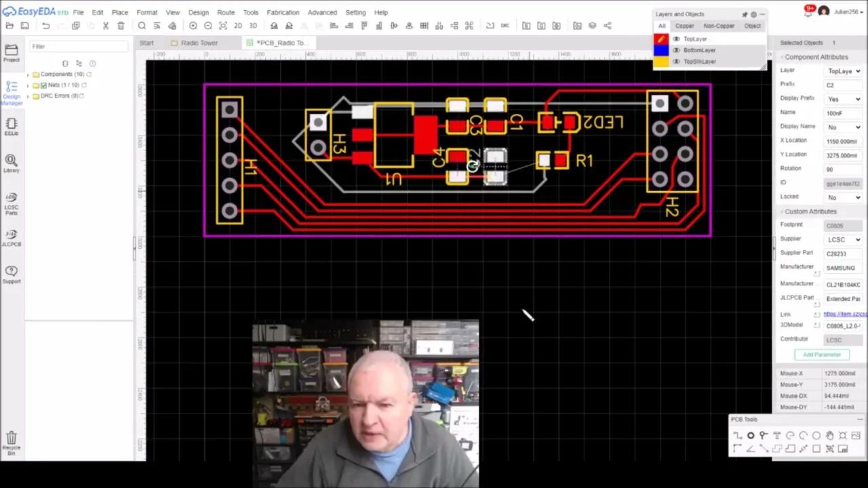Toggle the Nets checkbox in Design Manager
The image size is (868, 488).
click(43, 85)
